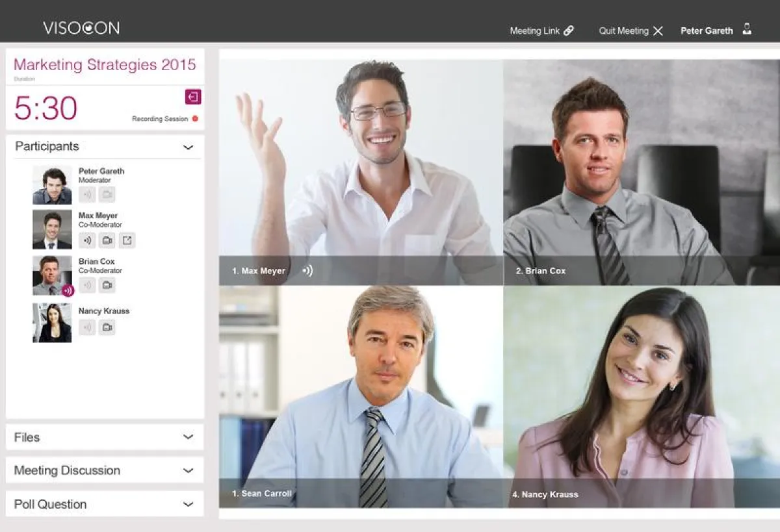The image size is (780, 532).
Task: Toggle Brian Cox's camera
Action: coord(107,285)
